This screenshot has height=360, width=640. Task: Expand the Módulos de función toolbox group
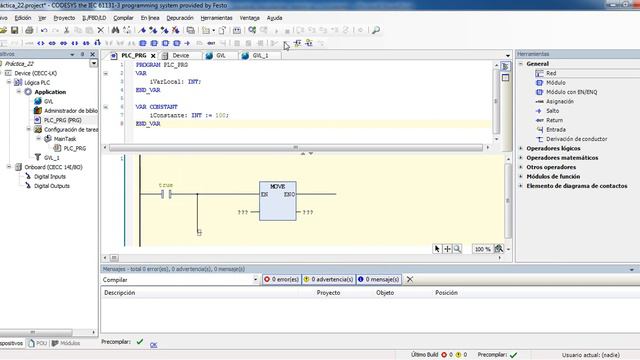[x=521, y=177]
